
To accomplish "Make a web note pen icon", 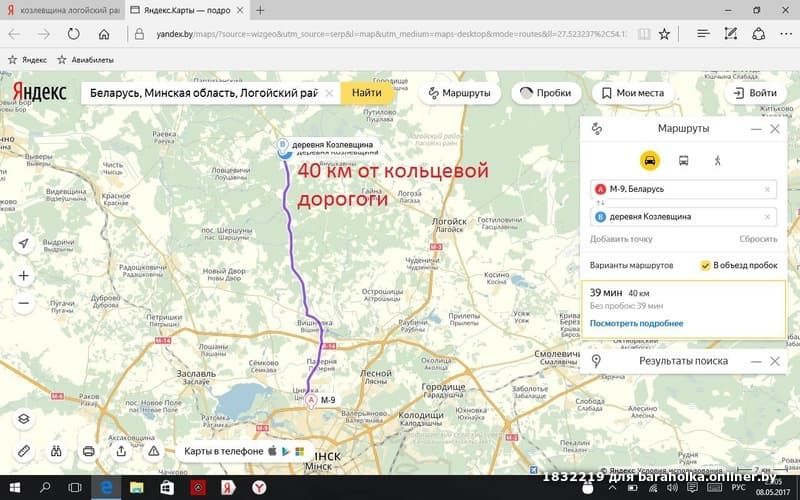I will point(730,34).
